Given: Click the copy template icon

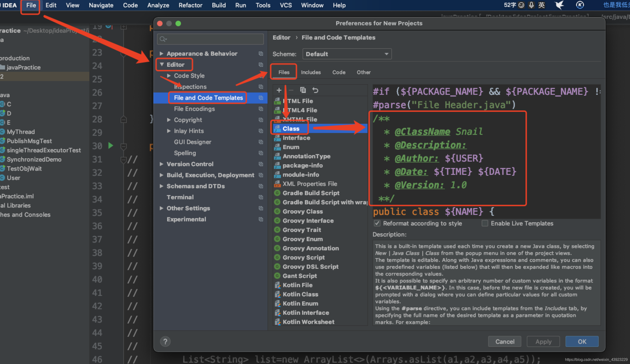Looking at the screenshot, I should coord(303,90).
